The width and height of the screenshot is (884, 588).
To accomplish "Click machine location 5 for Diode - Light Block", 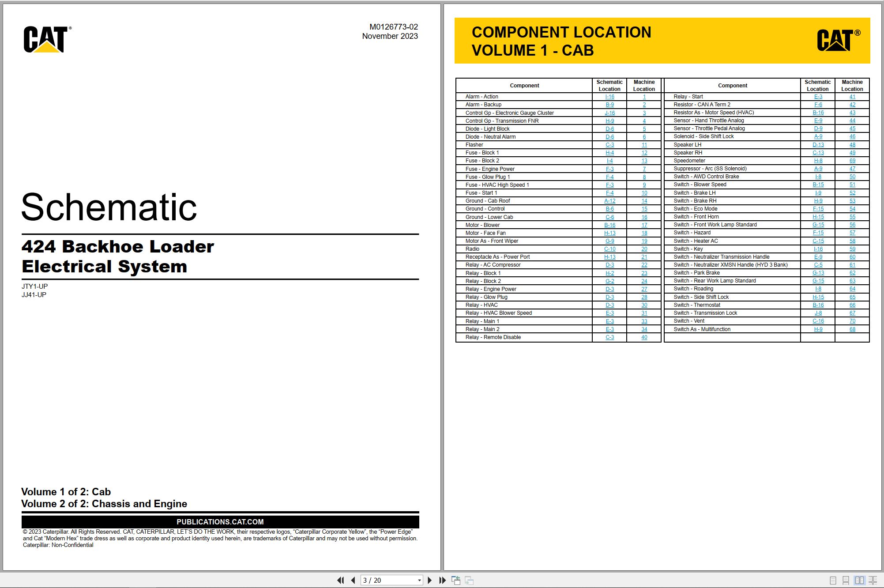I will [x=644, y=129].
